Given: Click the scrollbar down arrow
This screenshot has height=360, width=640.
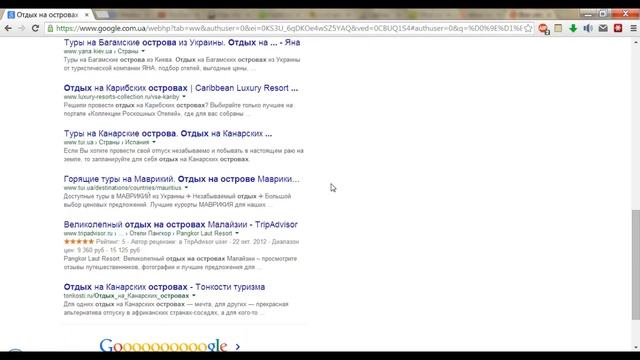Looking at the screenshot, I should (636, 347).
